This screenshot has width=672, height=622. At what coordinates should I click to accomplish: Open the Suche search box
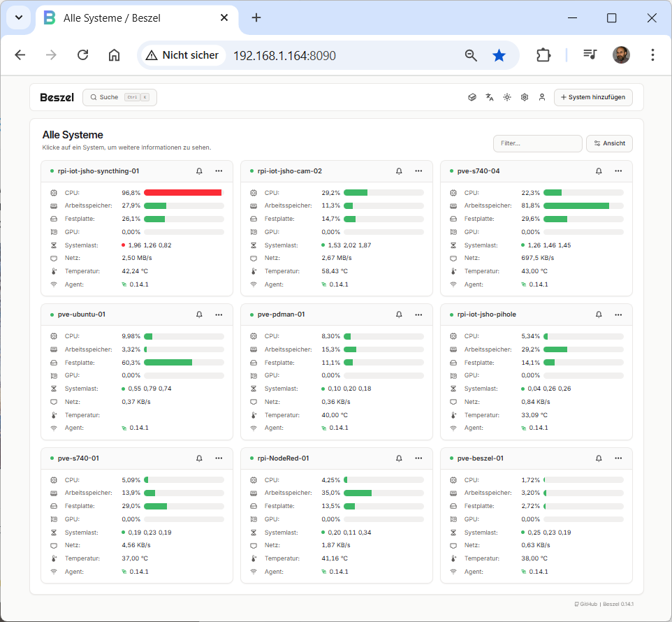click(x=119, y=97)
